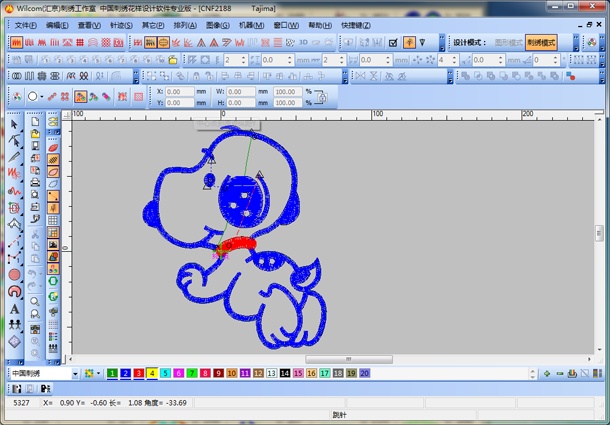Select red color swatch 3
Viewport: 610px width, 425px height.
coord(138,373)
